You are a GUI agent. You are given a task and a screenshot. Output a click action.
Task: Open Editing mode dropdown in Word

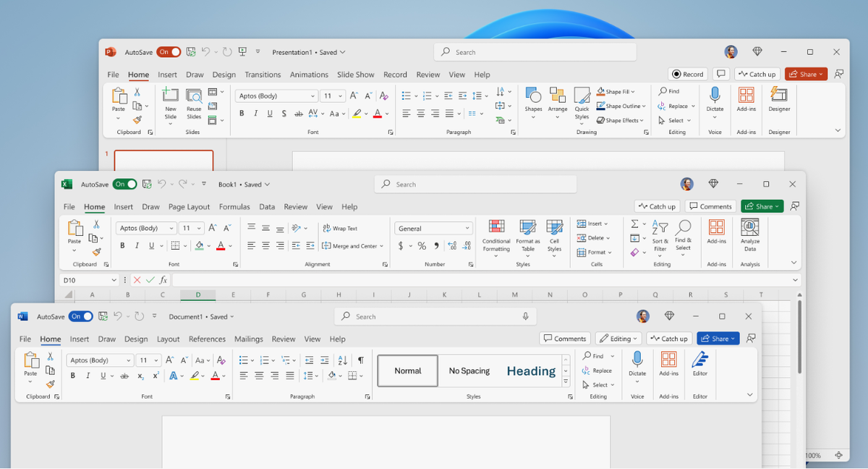[618, 339]
